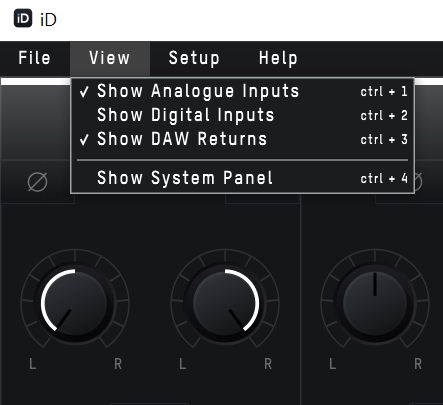The width and height of the screenshot is (443, 405).
Task: Uncheck Show Analogue Inputs
Action: click(243, 91)
